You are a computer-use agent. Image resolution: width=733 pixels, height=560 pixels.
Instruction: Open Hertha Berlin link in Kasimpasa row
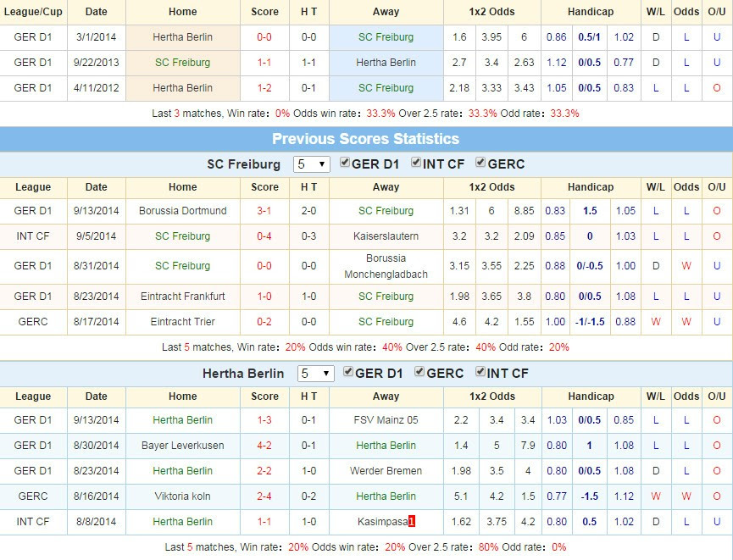pos(183,522)
